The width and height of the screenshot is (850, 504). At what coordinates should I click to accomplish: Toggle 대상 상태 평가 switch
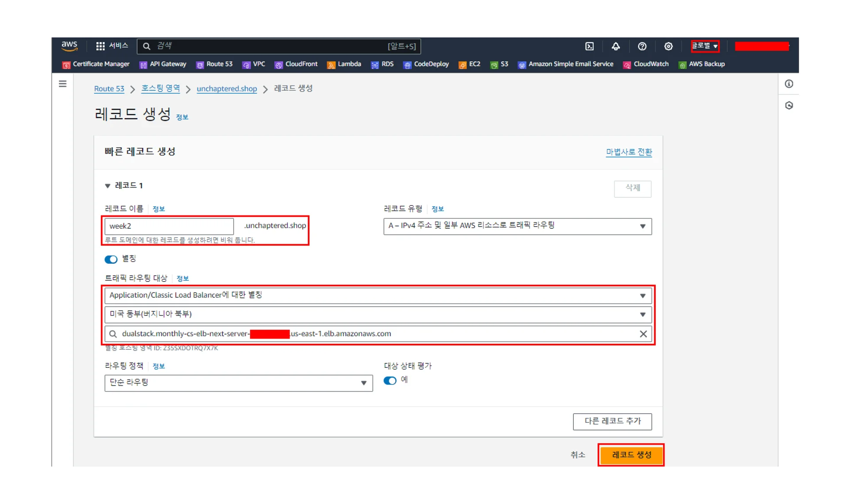[x=390, y=381]
